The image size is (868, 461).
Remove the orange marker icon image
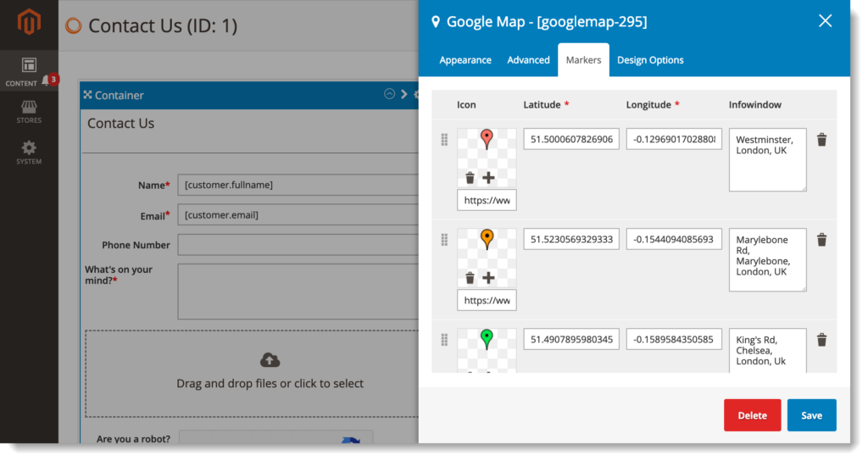(x=470, y=278)
